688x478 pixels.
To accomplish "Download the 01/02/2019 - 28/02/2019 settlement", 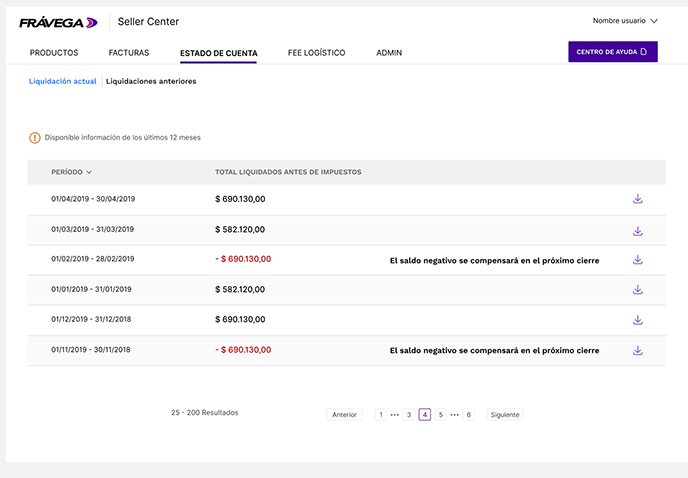I will click(x=638, y=260).
